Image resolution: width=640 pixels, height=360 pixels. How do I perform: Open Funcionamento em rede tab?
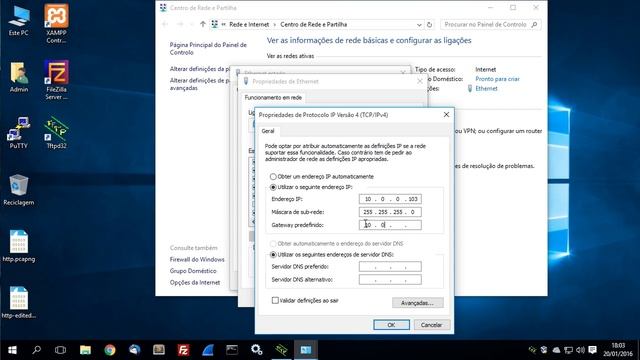(273, 98)
